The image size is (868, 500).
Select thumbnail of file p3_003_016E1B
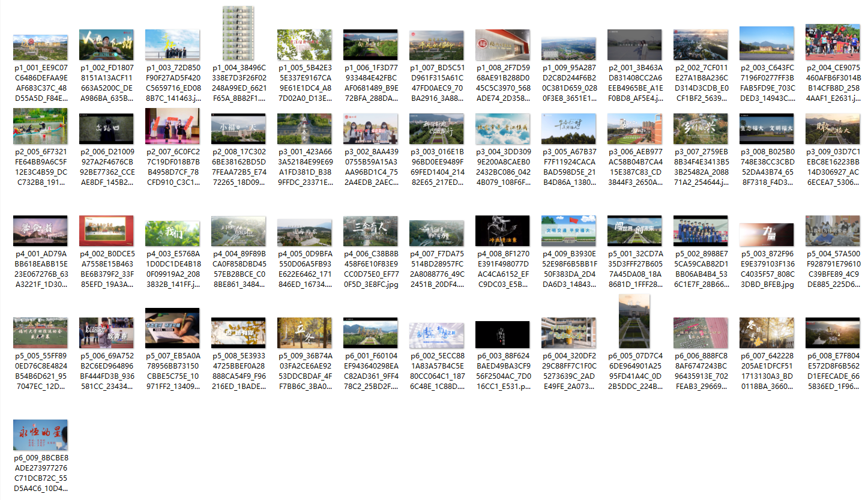pos(436,129)
